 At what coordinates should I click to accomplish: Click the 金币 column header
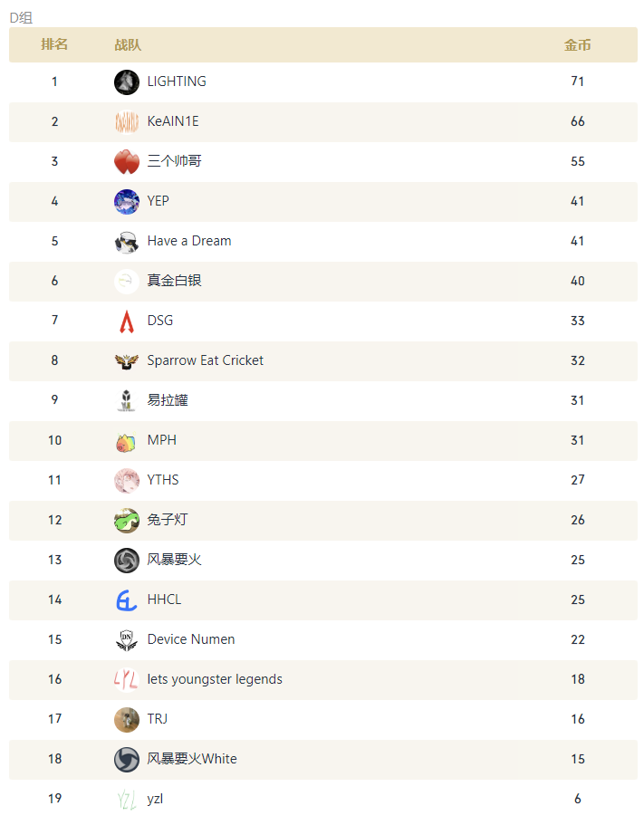coord(578,45)
